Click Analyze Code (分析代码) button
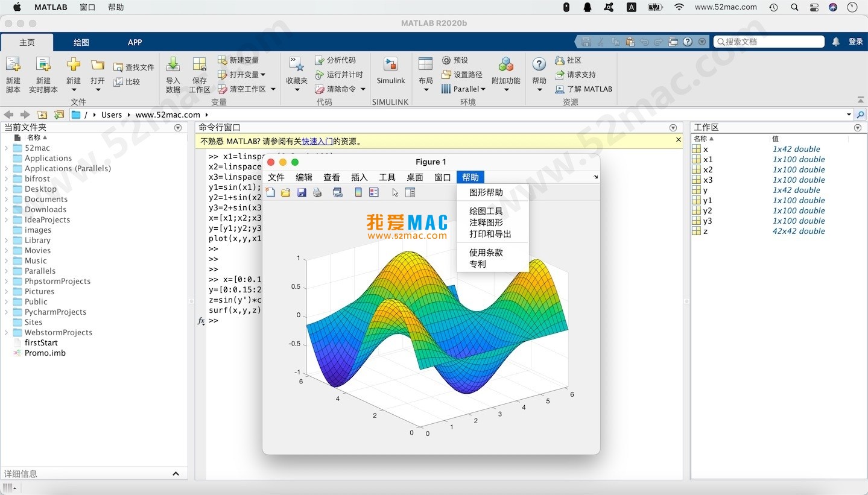 click(335, 60)
